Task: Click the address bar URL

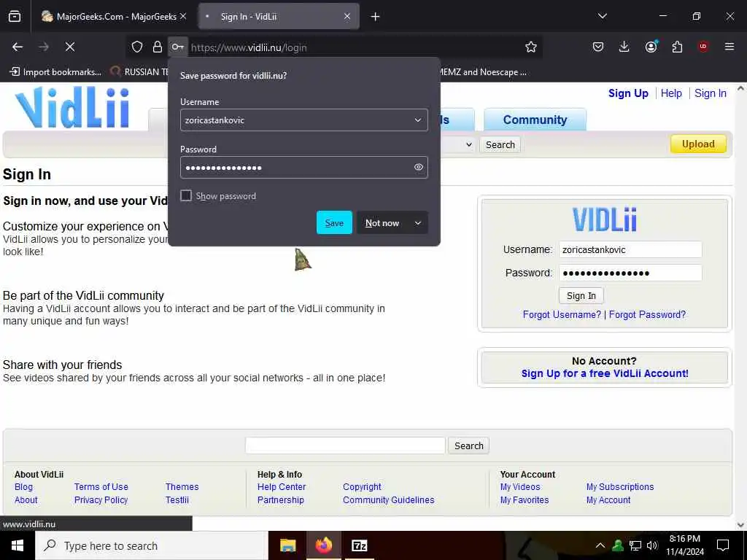Action: [x=249, y=47]
